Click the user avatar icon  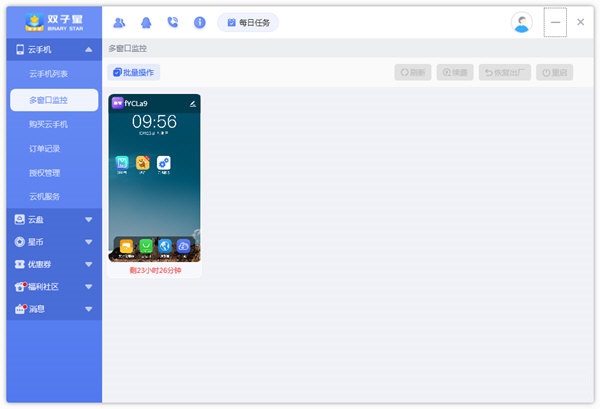pyautogui.click(x=521, y=22)
